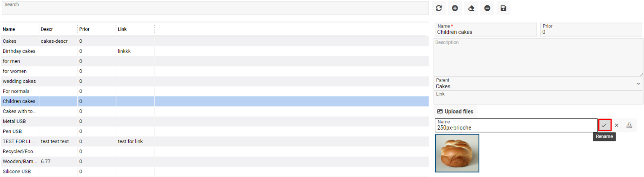Screen dimensions: 644x177
Task: Select the brioche image thumbnail
Action: (x=457, y=153)
